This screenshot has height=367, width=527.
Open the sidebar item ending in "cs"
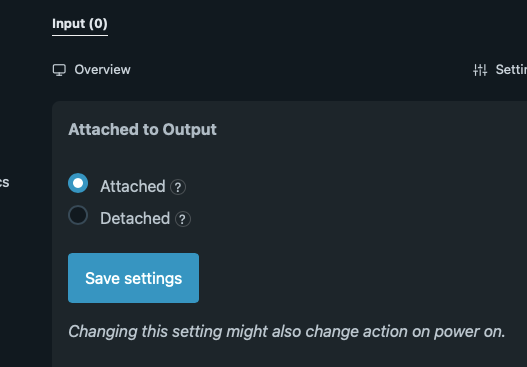coord(4,182)
